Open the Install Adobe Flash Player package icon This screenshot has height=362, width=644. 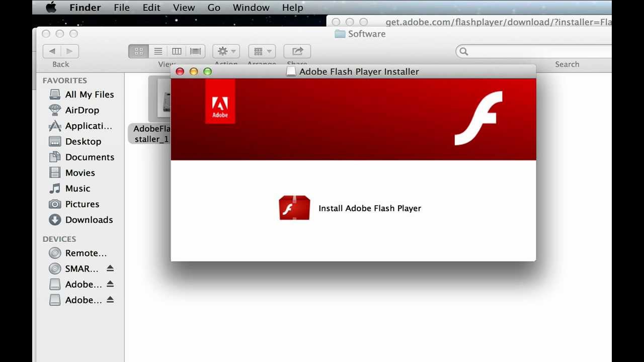pos(294,208)
